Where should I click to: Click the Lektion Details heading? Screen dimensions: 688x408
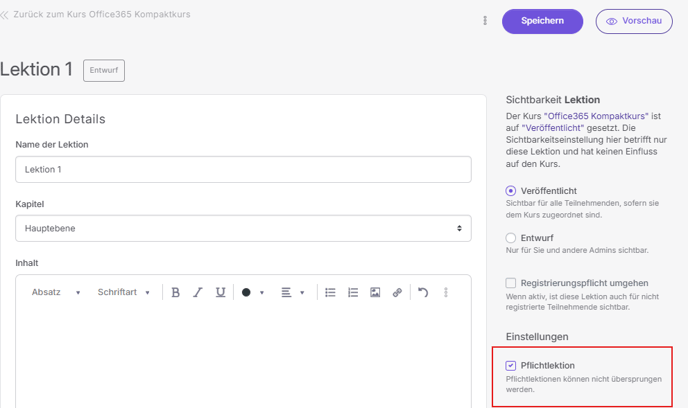61,119
